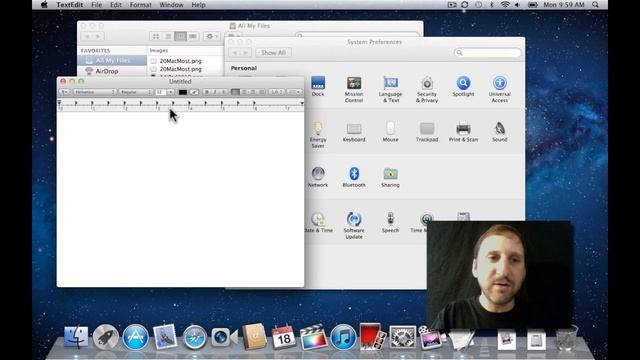Select All My Files in Finder sidebar
This screenshot has width=640, height=360.
click(x=112, y=60)
